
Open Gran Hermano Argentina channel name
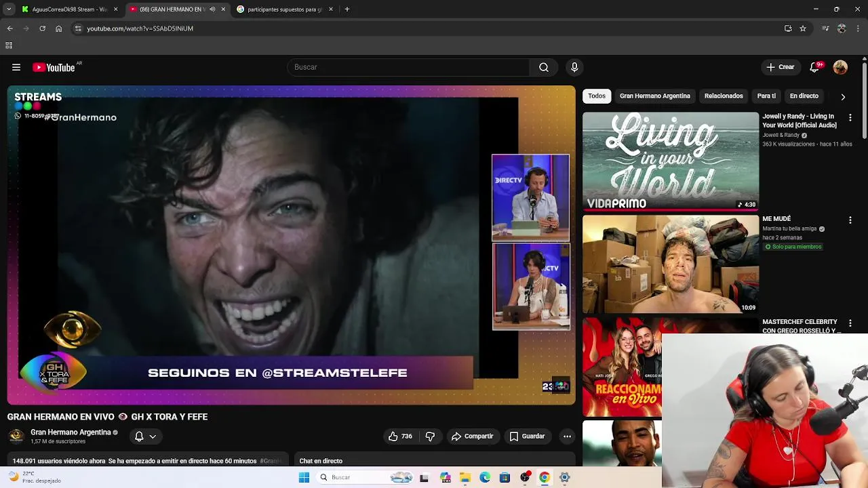pos(71,432)
